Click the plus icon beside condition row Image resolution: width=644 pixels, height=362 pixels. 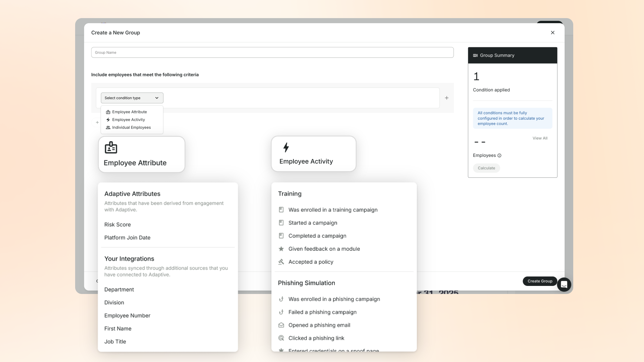coord(446,98)
